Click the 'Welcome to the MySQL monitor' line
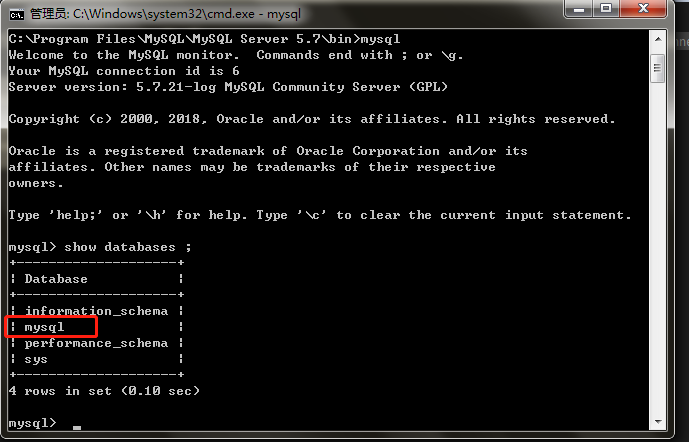 (236, 55)
